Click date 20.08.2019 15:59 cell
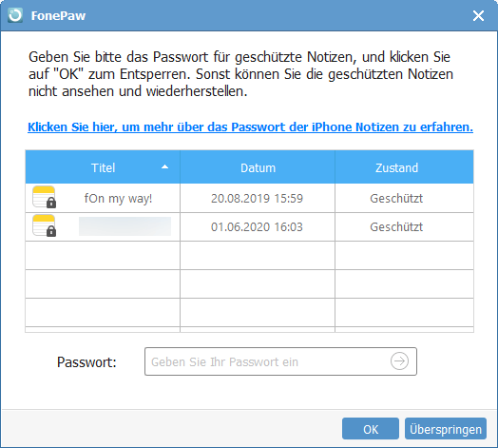This screenshot has height=448, width=498. pyautogui.click(x=257, y=199)
